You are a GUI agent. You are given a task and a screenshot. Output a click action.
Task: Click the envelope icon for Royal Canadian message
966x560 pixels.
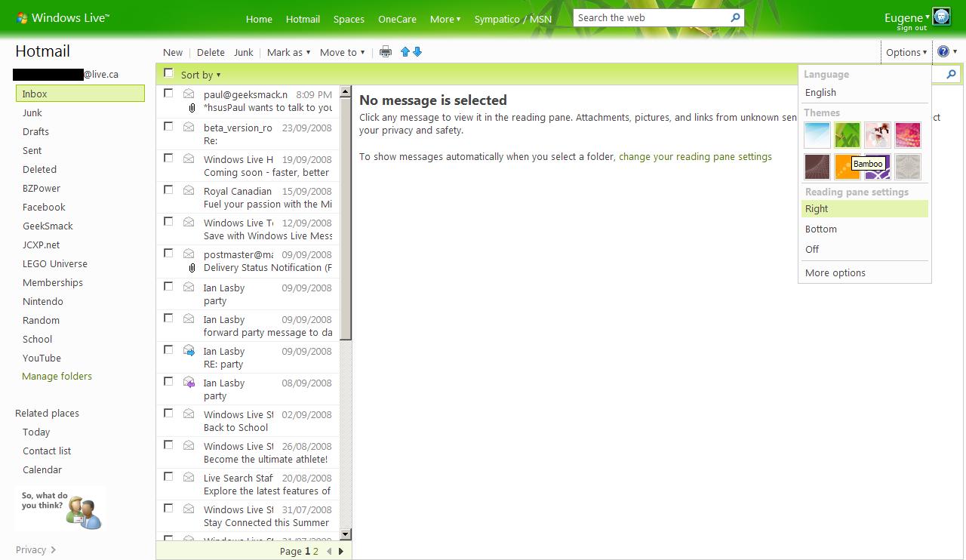pos(189,190)
